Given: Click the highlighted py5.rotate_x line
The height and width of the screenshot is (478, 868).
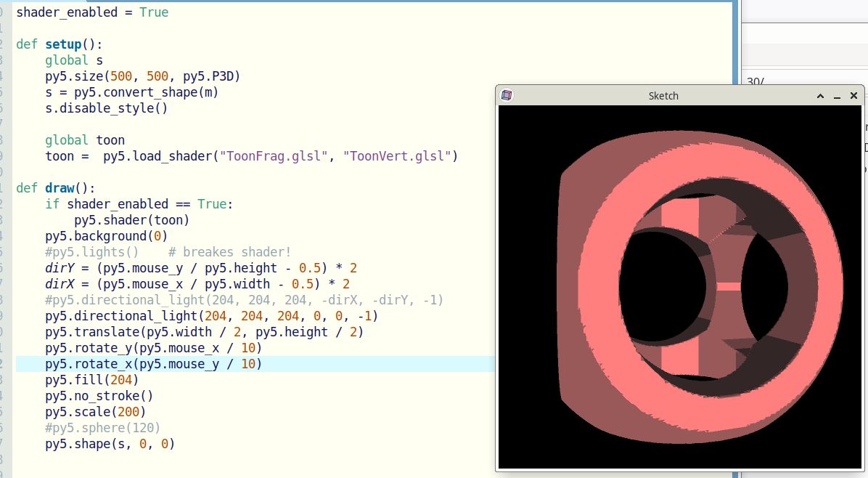Looking at the screenshot, I should [x=153, y=364].
